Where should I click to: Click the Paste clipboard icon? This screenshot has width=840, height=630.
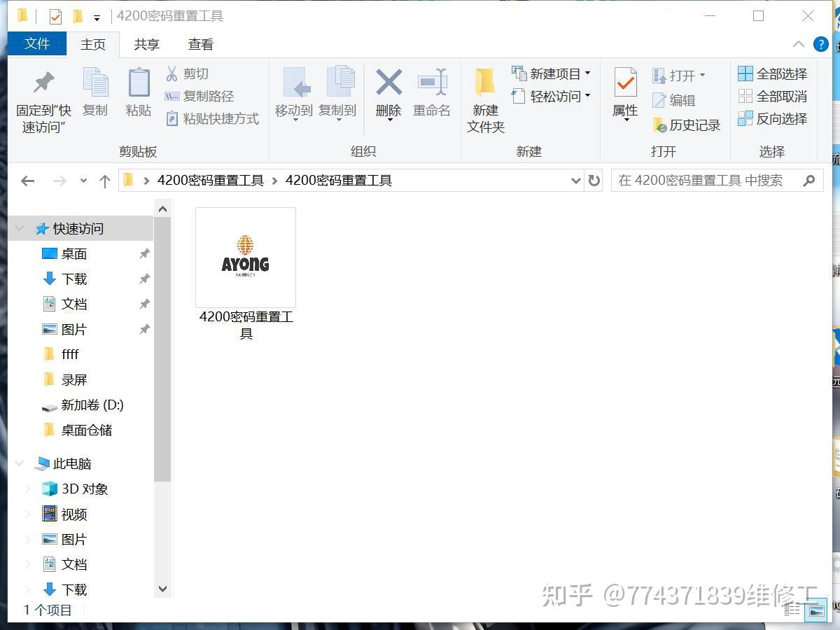(x=139, y=84)
